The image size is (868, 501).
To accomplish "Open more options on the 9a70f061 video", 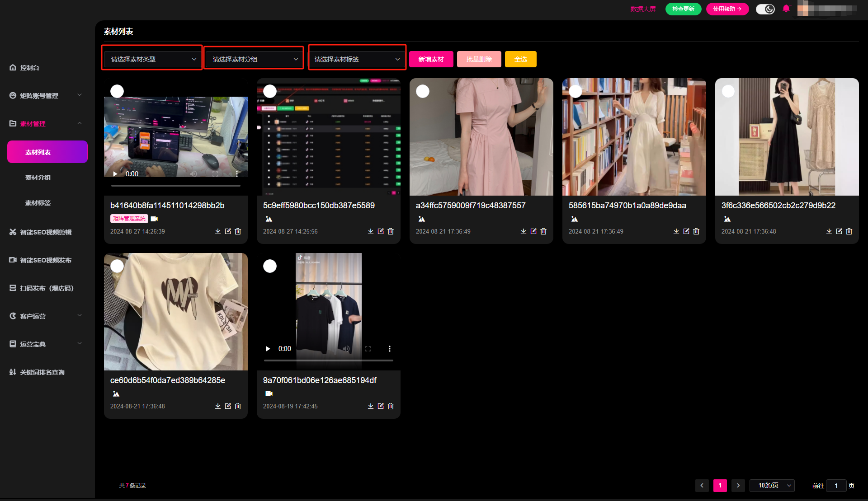I will tap(390, 349).
